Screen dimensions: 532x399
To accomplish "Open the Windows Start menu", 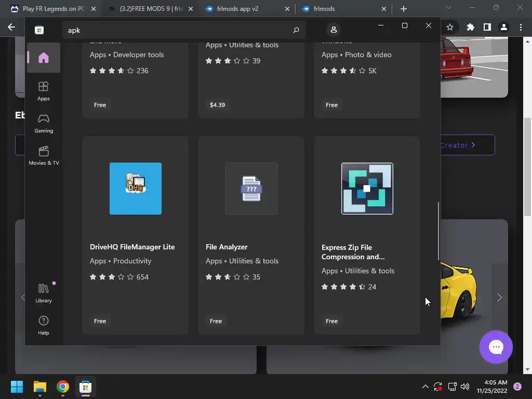I will 17,387.
